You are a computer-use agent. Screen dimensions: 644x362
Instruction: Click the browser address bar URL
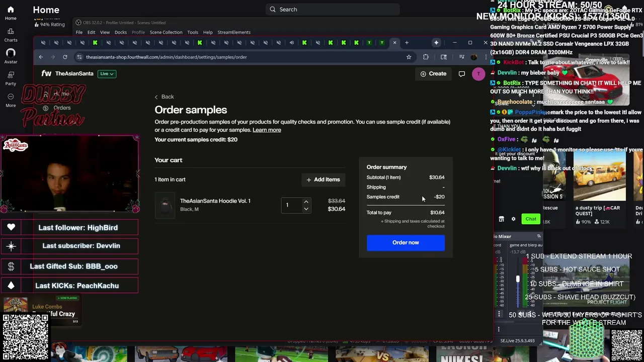pyautogui.click(x=166, y=57)
